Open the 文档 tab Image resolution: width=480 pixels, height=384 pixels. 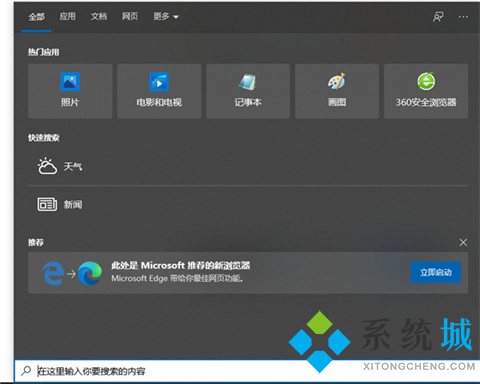pos(99,16)
